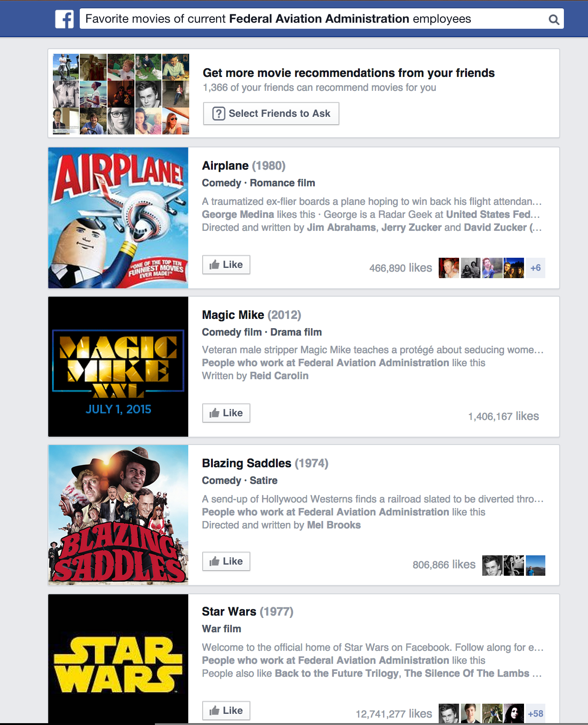Click 806,866 likes count on Blazing Saddles
Screen dimensions: 588x725
pyautogui.click(x=444, y=565)
